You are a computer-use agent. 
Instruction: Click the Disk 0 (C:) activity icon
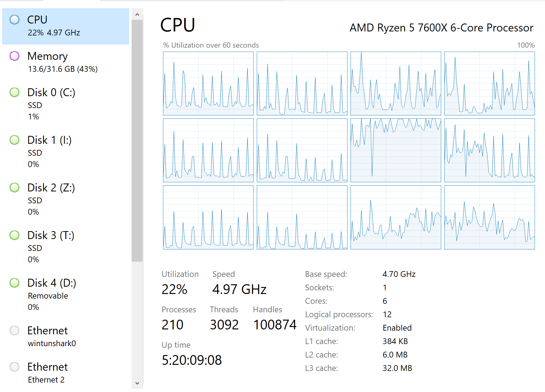[x=14, y=92]
